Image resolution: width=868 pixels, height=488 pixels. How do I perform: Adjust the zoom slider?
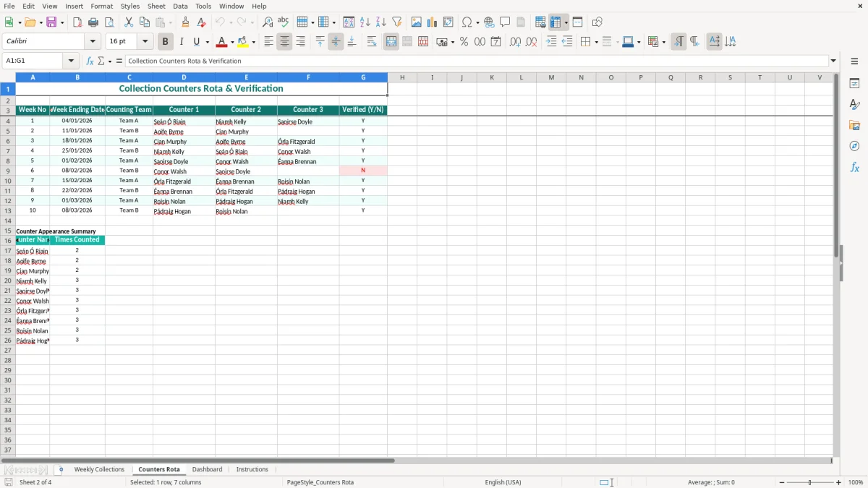809,482
